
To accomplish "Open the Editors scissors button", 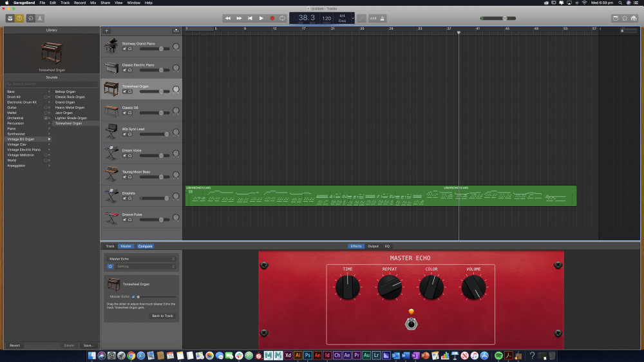I will point(40,18).
